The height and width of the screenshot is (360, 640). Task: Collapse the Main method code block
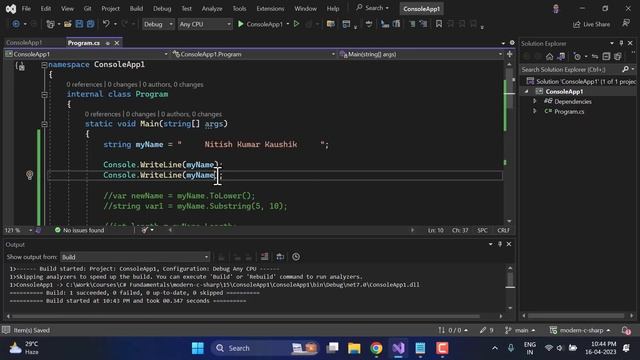point(44,124)
